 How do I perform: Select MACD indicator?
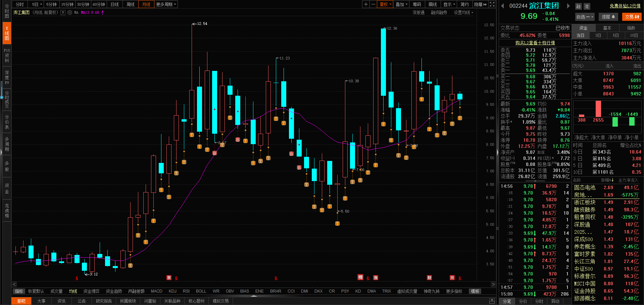pos(156,291)
